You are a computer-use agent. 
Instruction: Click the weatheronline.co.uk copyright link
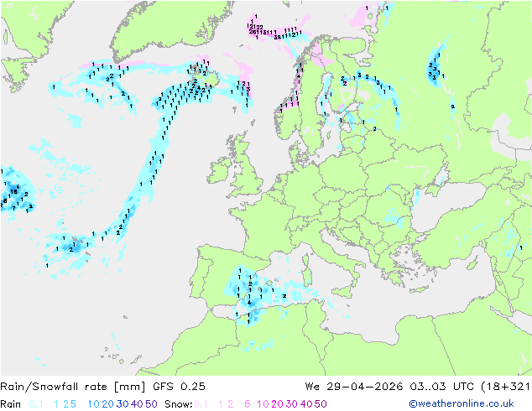click(x=461, y=403)
